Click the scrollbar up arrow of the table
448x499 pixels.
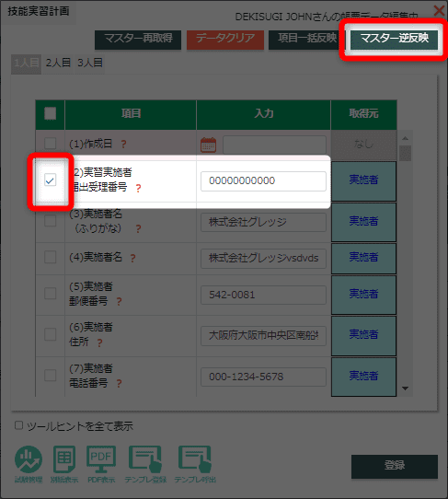(405, 138)
